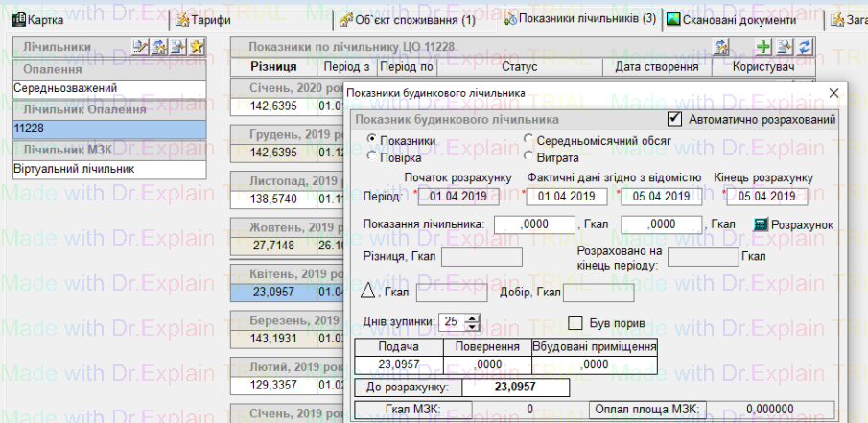Select the Повірка radio button

tap(373, 156)
